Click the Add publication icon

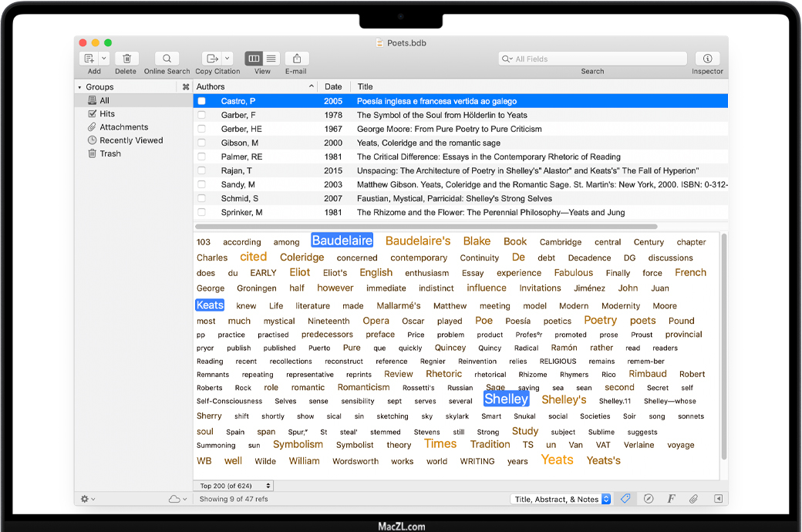[x=89, y=59]
